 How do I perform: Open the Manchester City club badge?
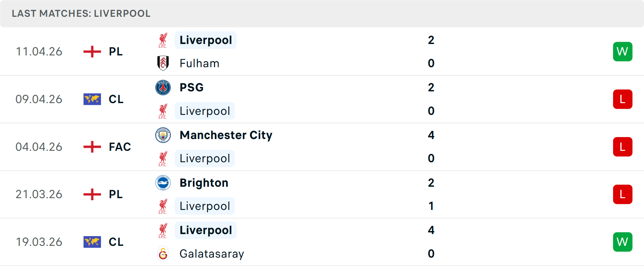pyautogui.click(x=163, y=135)
